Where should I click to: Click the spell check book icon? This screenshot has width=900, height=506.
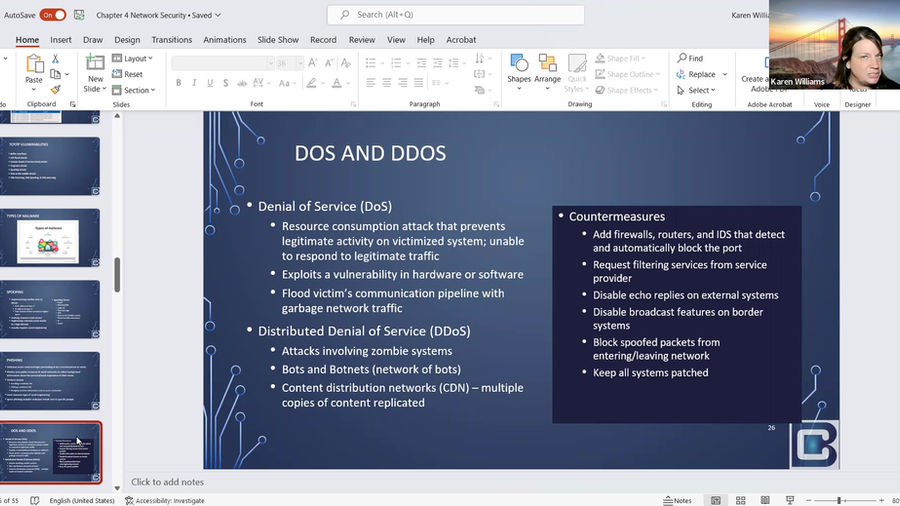pyautogui.click(x=34, y=500)
